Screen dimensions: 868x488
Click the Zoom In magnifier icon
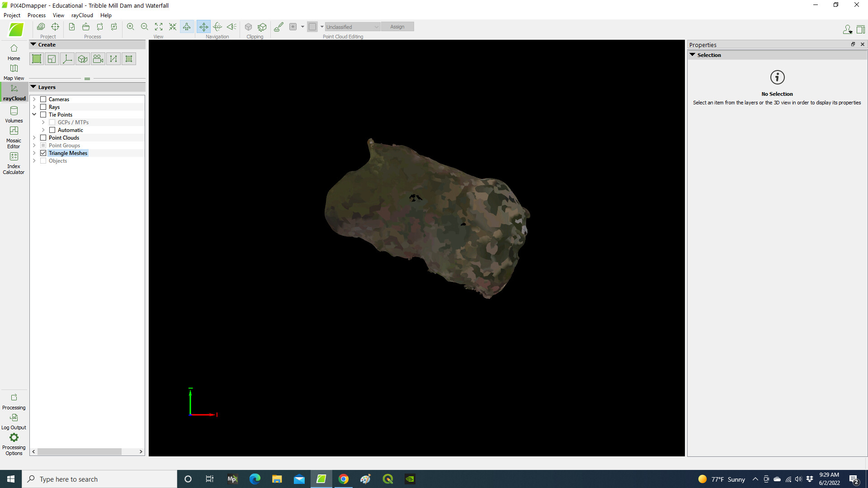(130, 27)
